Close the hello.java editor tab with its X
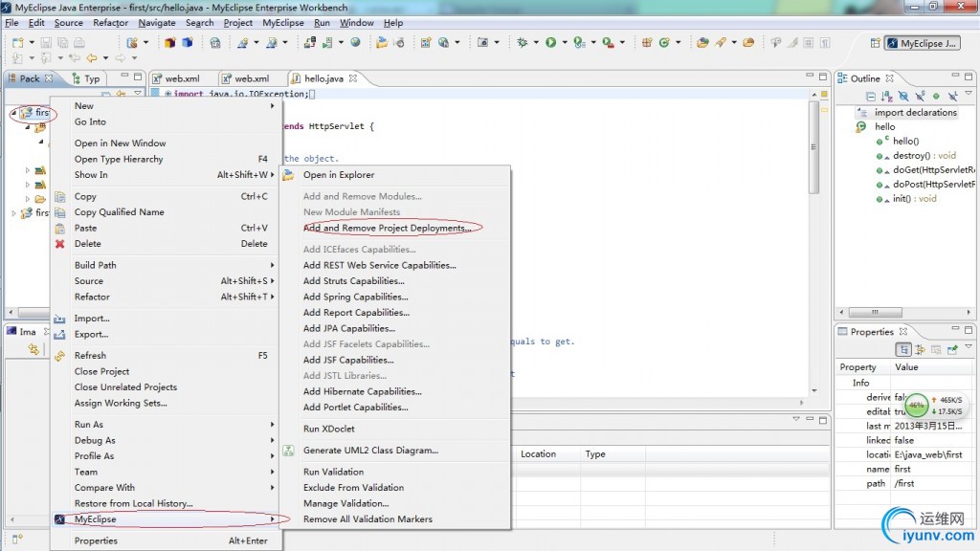Image resolution: width=980 pixels, height=551 pixels. [353, 78]
